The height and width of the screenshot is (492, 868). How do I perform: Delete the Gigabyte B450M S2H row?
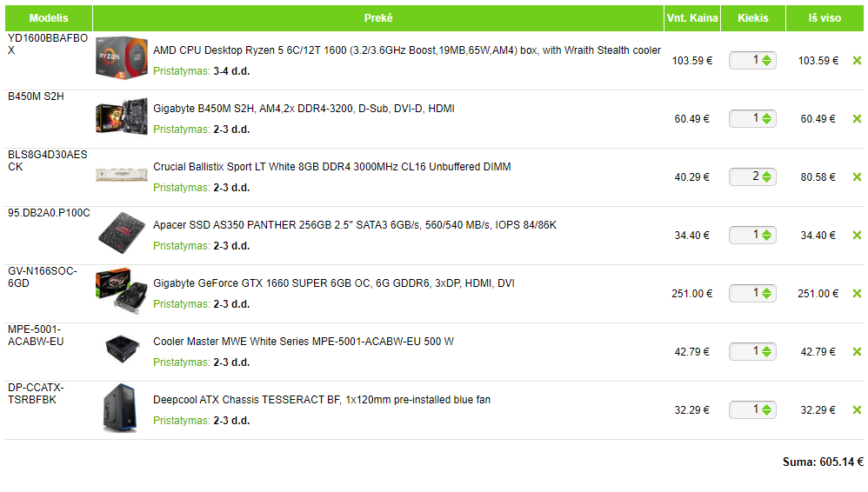click(x=857, y=119)
